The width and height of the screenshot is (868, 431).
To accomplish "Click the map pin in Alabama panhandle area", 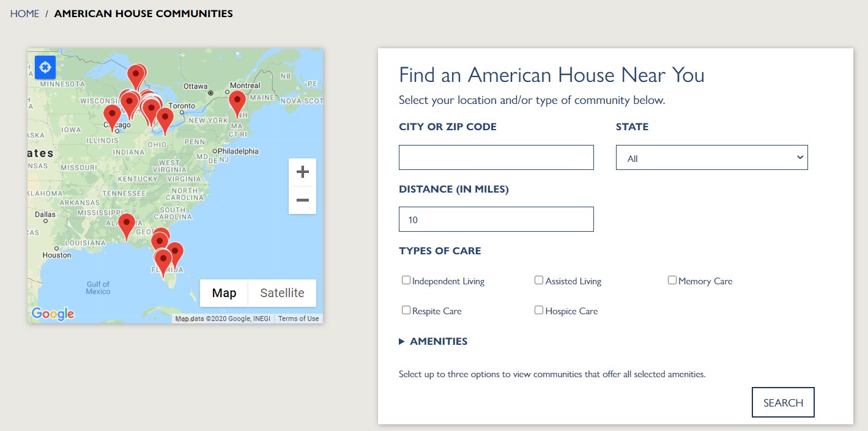I will coord(127,223).
